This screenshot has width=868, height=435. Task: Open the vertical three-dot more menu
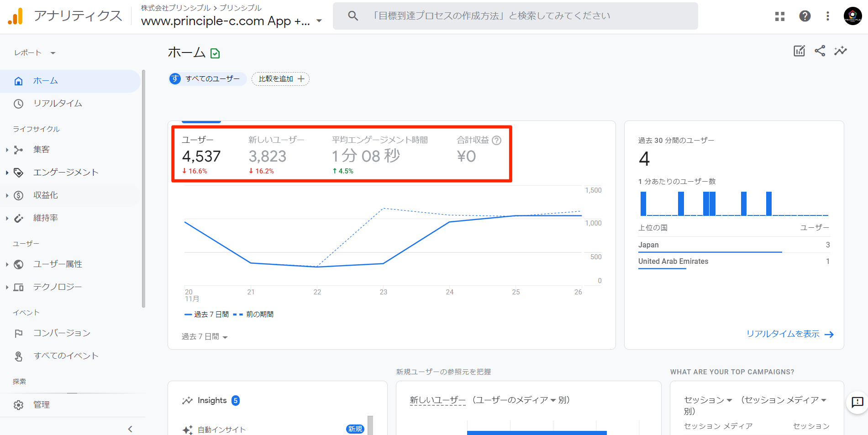tap(827, 16)
